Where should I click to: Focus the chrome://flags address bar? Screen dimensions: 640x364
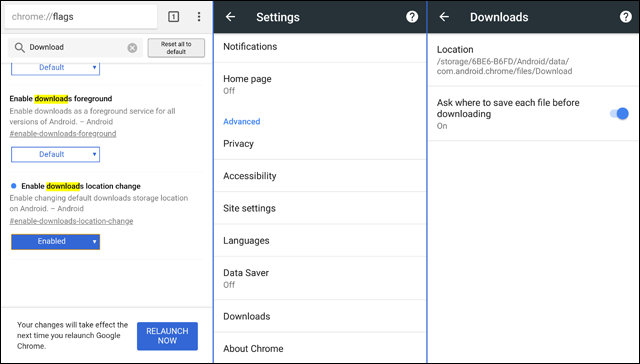pyautogui.click(x=81, y=17)
